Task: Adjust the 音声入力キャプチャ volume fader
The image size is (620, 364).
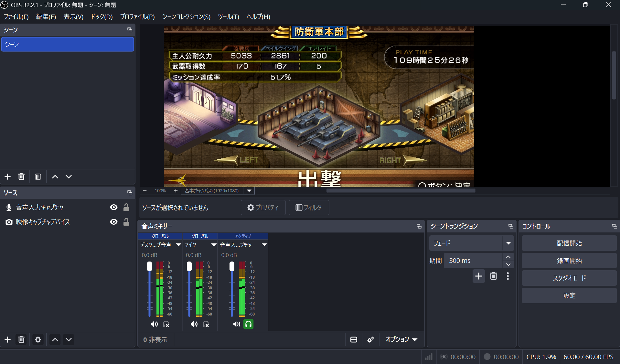Action: coord(232,266)
